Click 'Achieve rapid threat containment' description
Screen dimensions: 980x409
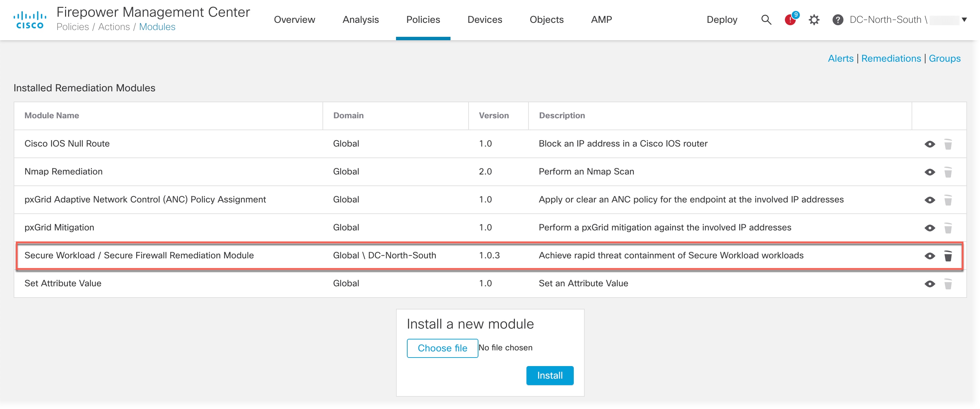671,255
